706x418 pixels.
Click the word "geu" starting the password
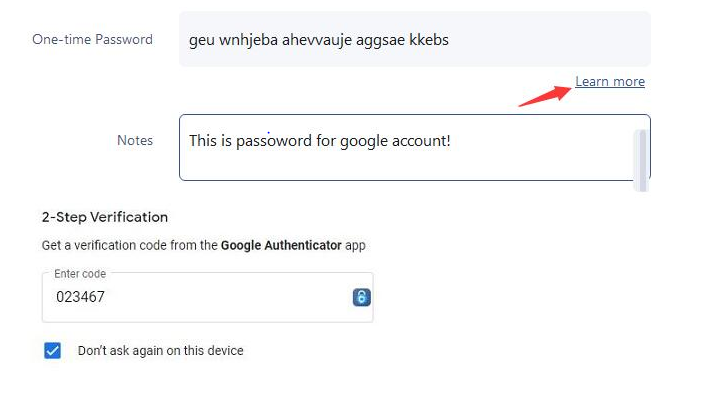tap(202, 41)
